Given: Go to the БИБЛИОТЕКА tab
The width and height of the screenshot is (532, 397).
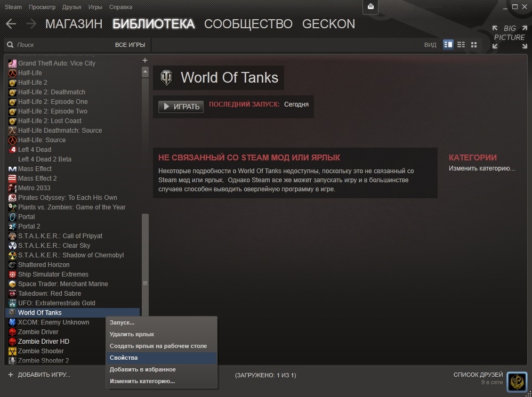Looking at the screenshot, I should (154, 24).
